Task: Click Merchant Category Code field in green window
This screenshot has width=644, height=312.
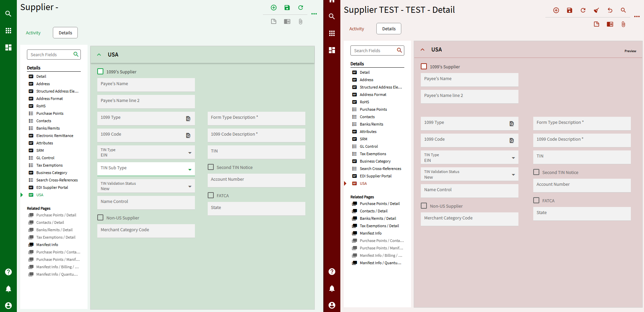Action: tap(146, 231)
